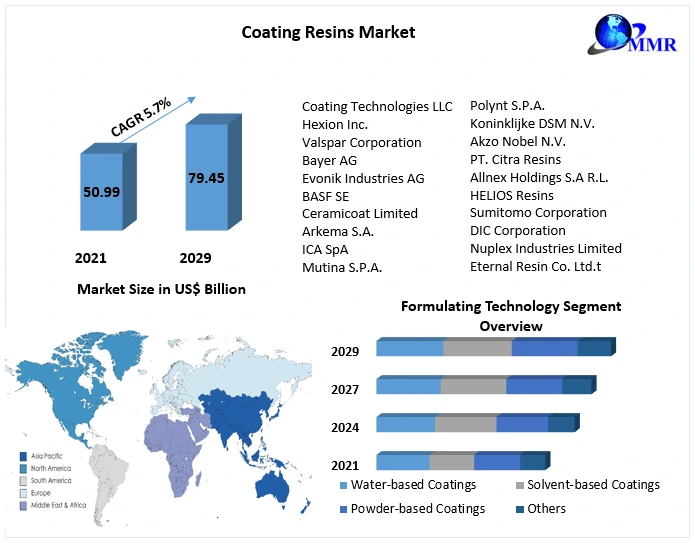695x543 pixels.
Task: Click the 2029 market size 3D bar
Action: (213, 172)
